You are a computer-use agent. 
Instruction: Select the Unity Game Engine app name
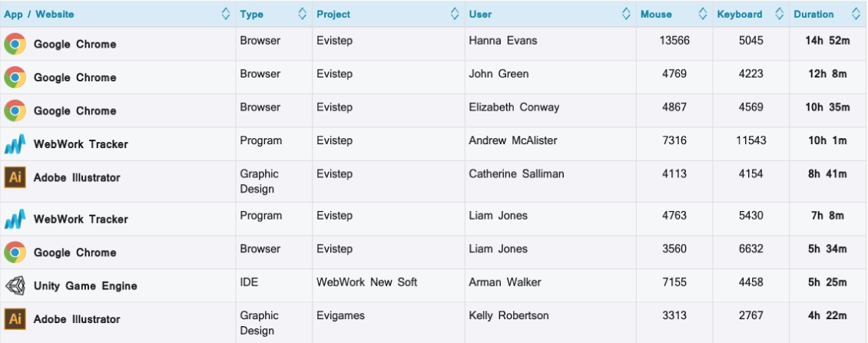(85, 286)
